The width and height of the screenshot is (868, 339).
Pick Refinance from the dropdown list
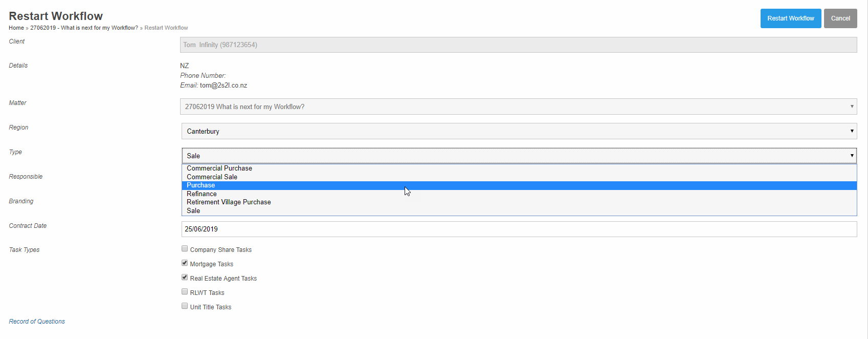click(202, 194)
